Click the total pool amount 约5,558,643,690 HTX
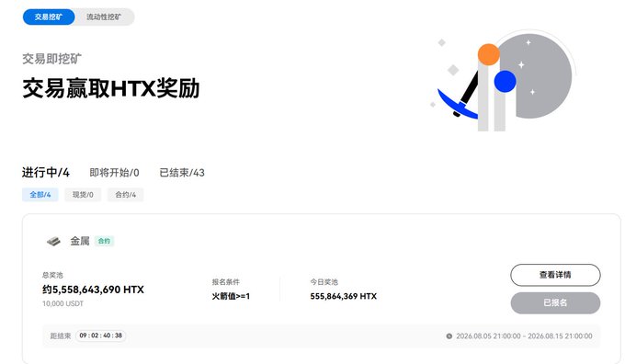Screen dimensions: 625x364 pyautogui.click(x=93, y=290)
